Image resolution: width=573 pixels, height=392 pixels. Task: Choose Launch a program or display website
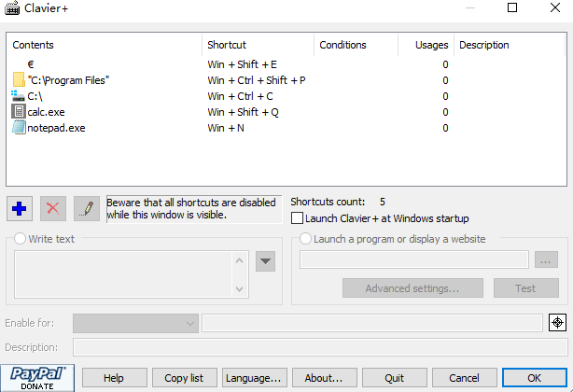[305, 239]
